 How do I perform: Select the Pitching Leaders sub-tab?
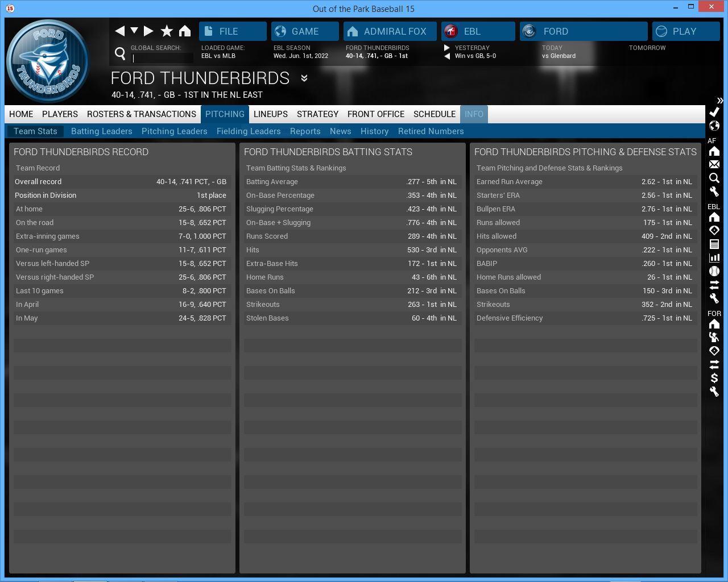174,131
